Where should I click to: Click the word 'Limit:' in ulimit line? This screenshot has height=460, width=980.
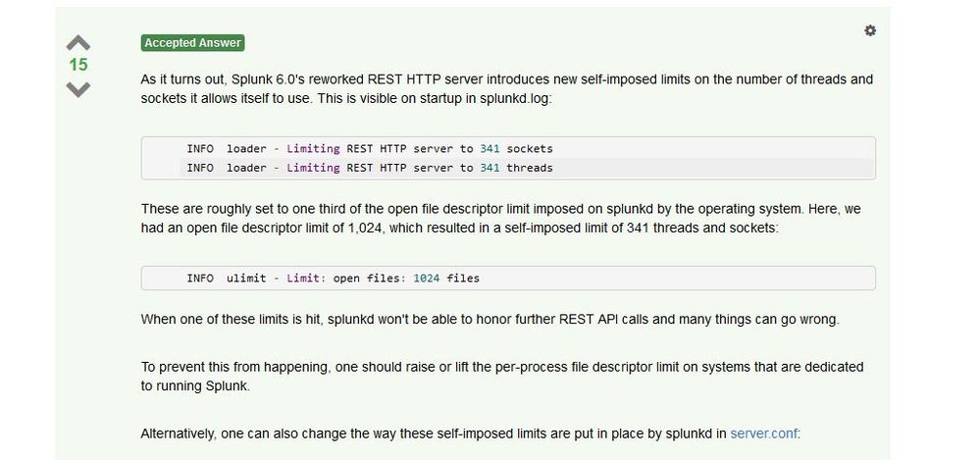[x=306, y=279]
